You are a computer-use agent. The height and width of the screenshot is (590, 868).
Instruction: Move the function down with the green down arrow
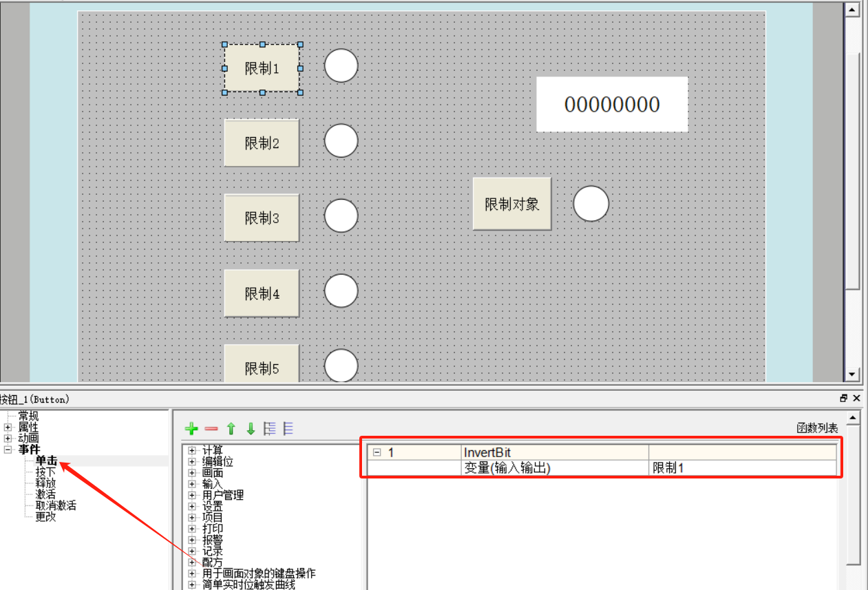point(251,429)
